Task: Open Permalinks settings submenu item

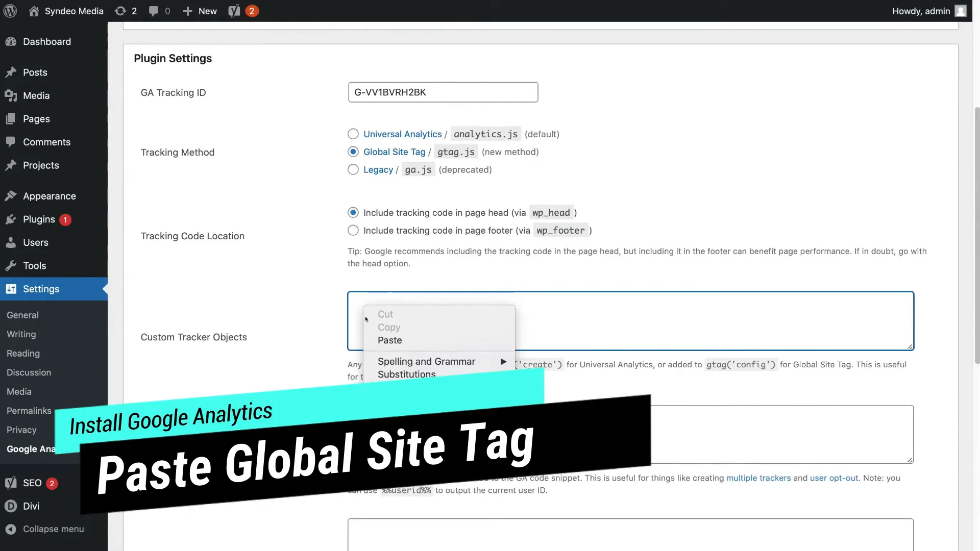Action: tap(29, 411)
